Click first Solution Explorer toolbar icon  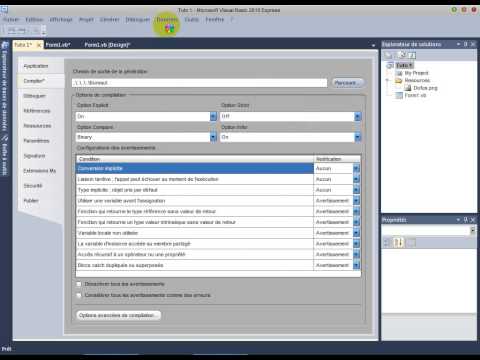tap(388, 55)
